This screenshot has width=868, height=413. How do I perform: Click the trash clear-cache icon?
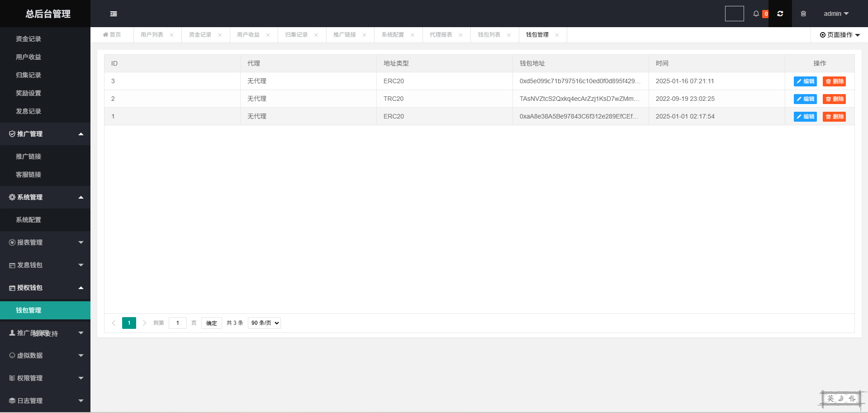tap(803, 14)
